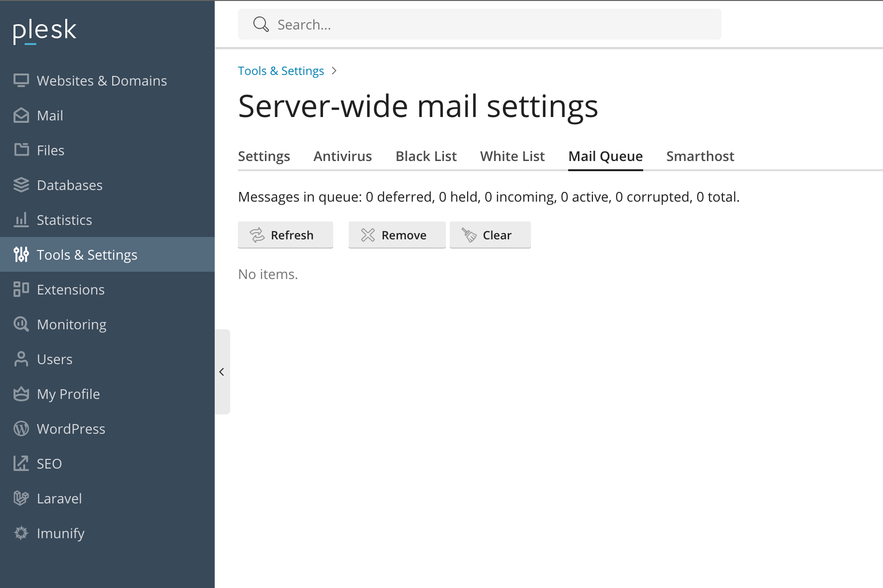Select the Monitoring magnifier icon

tap(21, 324)
